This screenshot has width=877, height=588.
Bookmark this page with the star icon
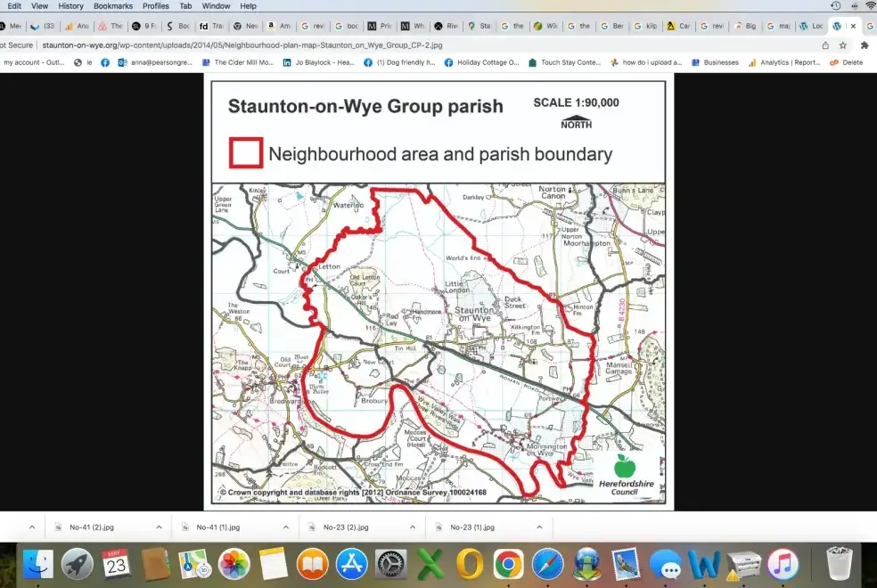coord(843,45)
